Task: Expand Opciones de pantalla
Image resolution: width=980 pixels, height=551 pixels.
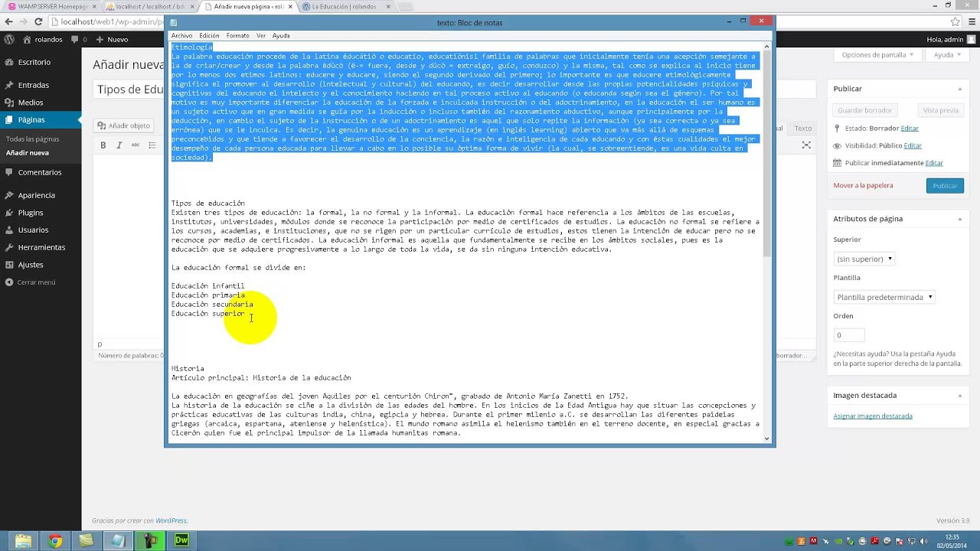Action: coord(877,55)
